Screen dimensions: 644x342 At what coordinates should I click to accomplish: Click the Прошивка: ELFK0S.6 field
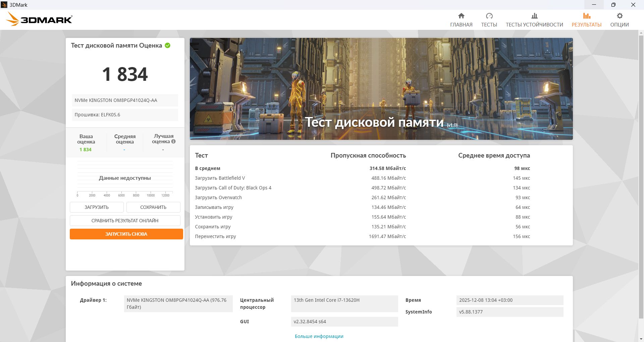(125, 115)
